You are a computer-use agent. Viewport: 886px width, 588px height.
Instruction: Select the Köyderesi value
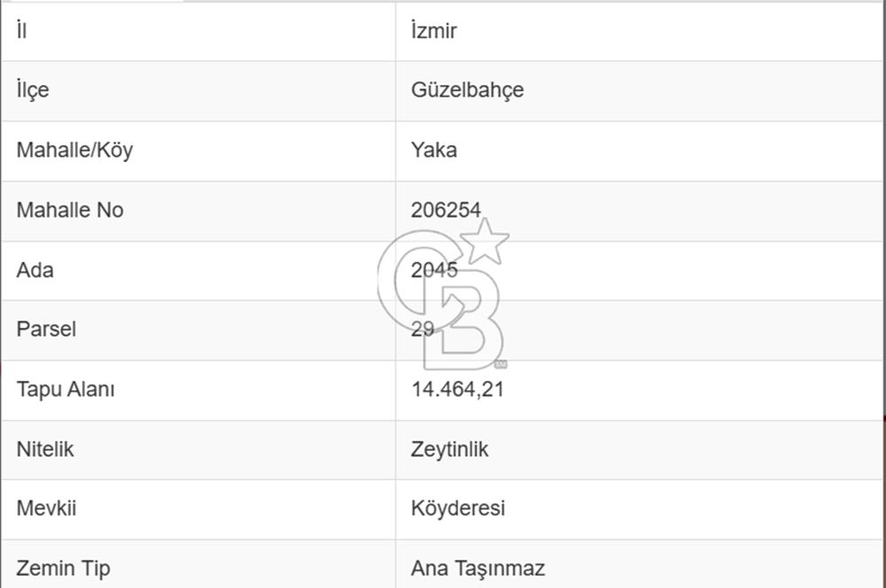[457, 508]
